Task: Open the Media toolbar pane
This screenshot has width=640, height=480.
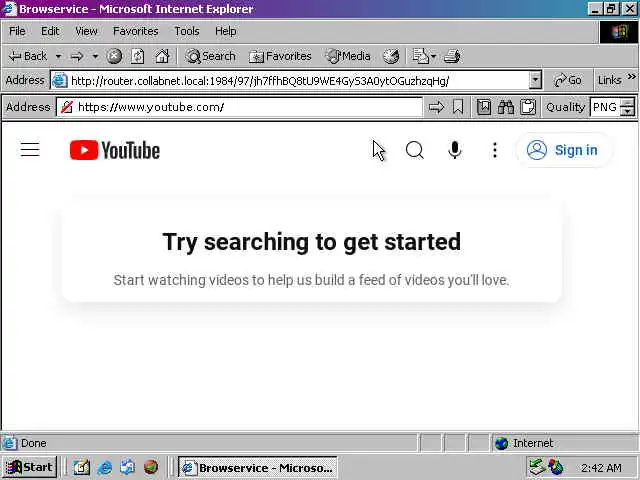Action: point(348,56)
